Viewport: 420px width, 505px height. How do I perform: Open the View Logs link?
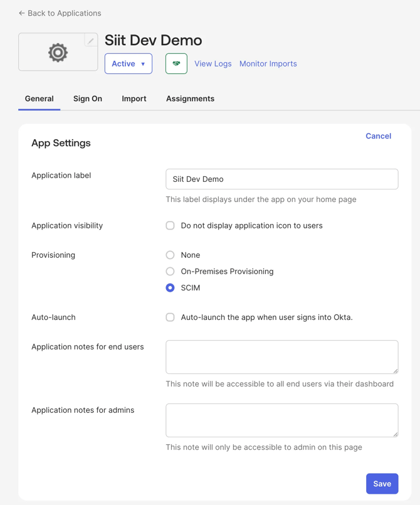213,63
